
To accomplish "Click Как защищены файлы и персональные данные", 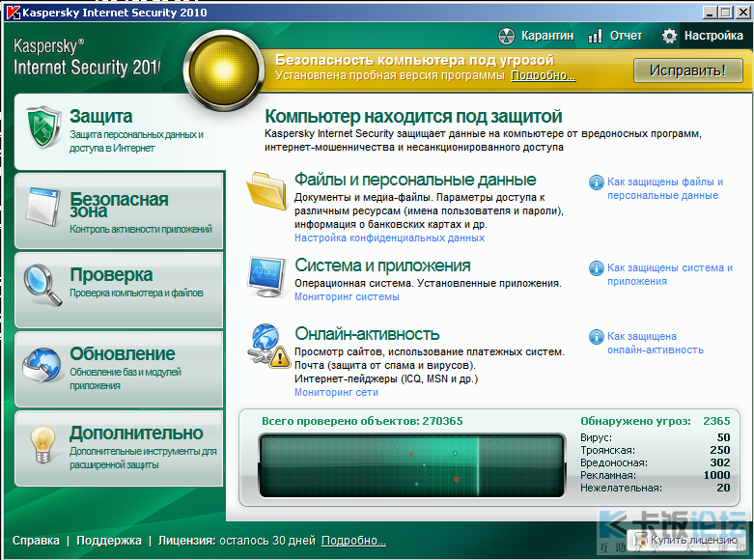I will 665,188.
